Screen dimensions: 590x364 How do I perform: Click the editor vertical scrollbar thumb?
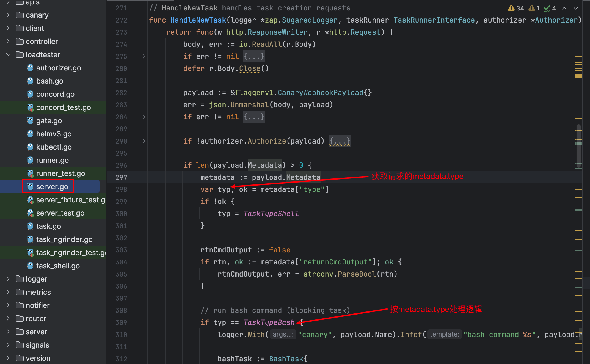[579, 146]
